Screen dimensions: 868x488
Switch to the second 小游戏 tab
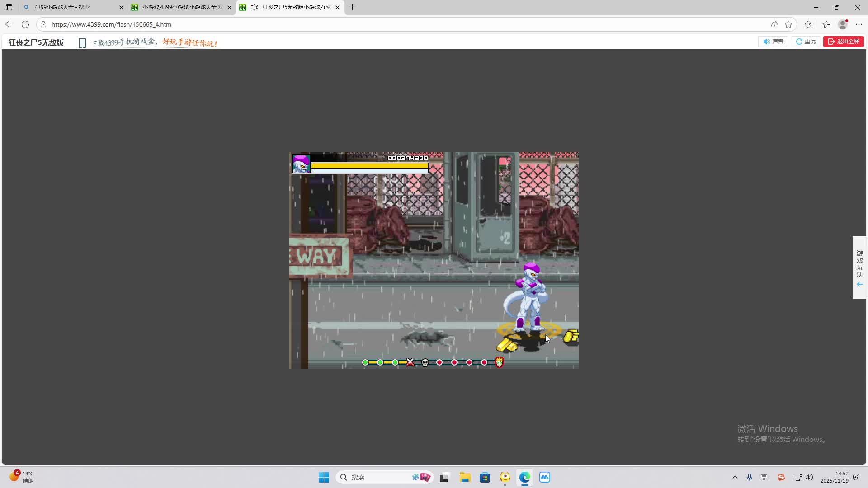tap(181, 7)
